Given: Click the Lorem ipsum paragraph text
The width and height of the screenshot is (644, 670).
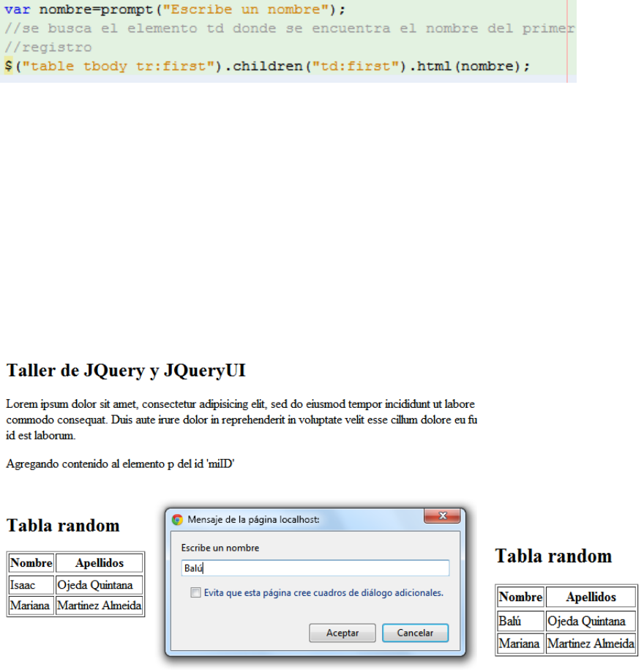Looking at the screenshot, I should click(x=241, y=420).
